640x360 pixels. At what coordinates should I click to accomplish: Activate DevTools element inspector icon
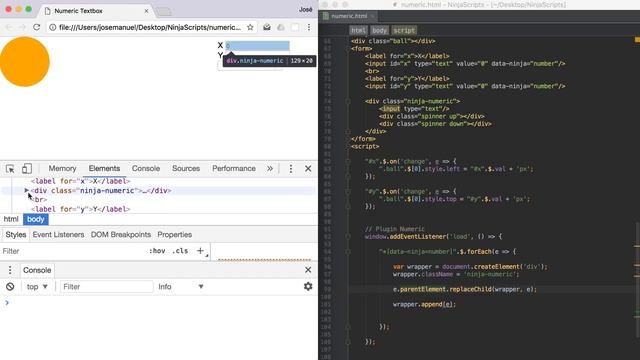(10, 169)
